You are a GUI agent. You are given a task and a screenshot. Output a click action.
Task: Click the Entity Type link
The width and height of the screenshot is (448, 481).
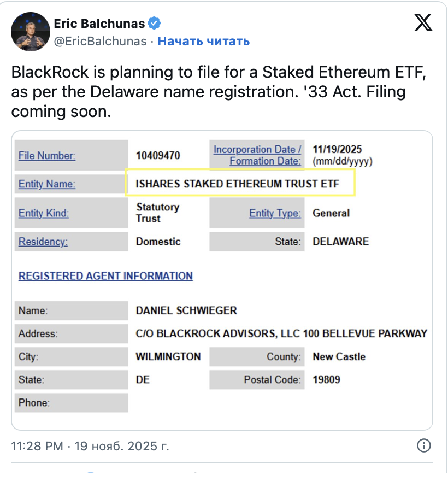tap(275, 213)
